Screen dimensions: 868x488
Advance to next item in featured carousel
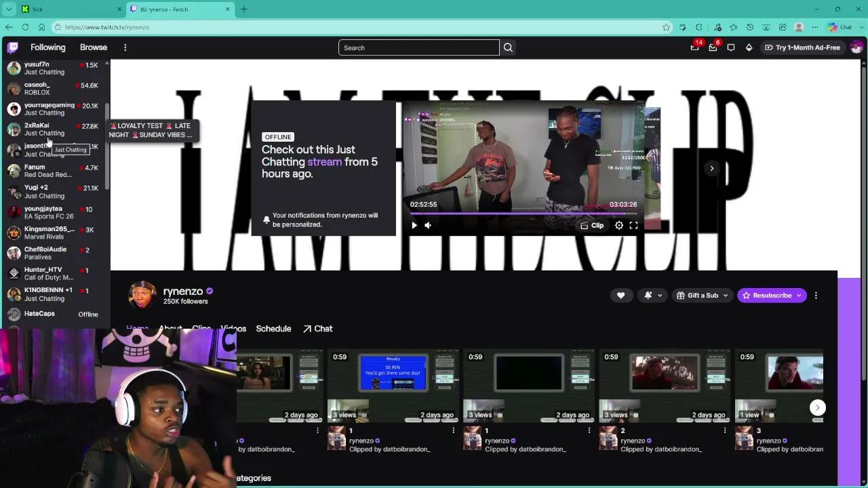(x=711, y=168)
